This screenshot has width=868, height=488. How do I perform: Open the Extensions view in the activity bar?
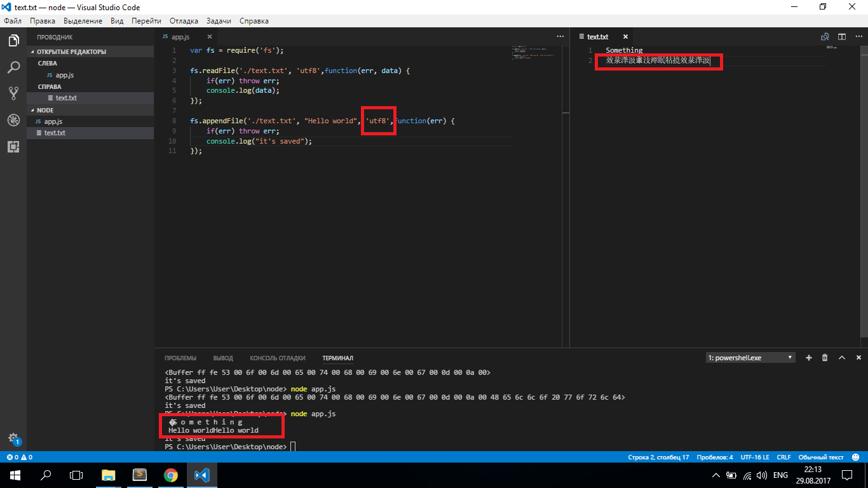click(x=13, y=147)
